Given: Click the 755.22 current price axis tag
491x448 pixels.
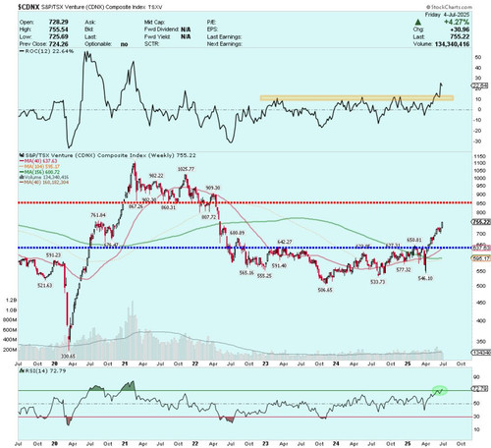Looking at the screenshot, I should tap(481, 222).
